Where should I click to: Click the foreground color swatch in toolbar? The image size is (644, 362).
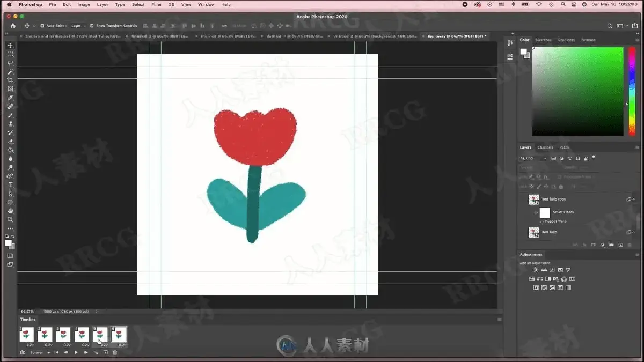click(8, 243)
